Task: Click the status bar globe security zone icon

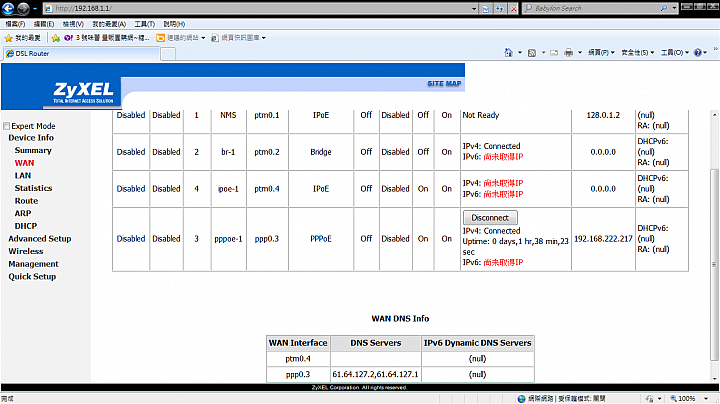Action: pyautogui.click(x=521, y=399)
